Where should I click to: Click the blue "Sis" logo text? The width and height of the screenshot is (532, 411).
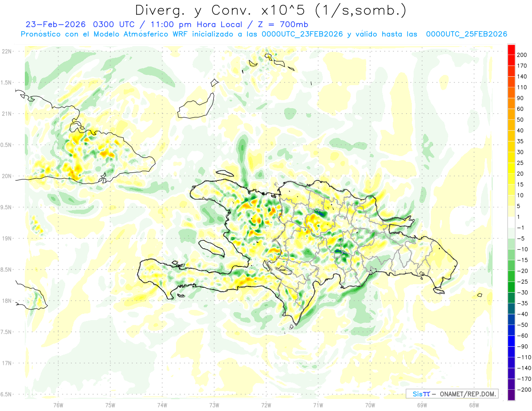click(x=418, y=394)
